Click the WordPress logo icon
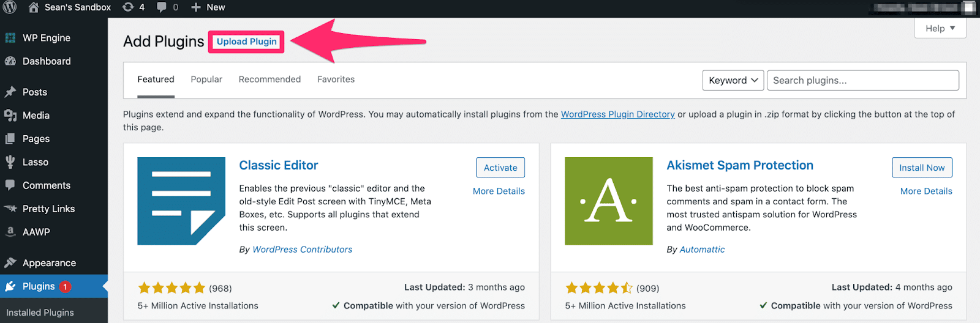The height and width of the screenshot is (323, 980). pos(10,7)
